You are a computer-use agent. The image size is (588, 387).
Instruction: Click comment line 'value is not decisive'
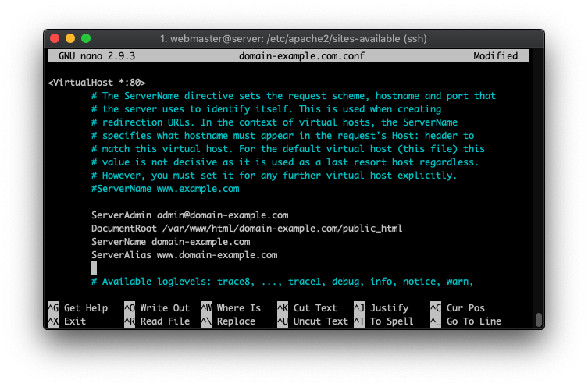(x=285, y=162)
